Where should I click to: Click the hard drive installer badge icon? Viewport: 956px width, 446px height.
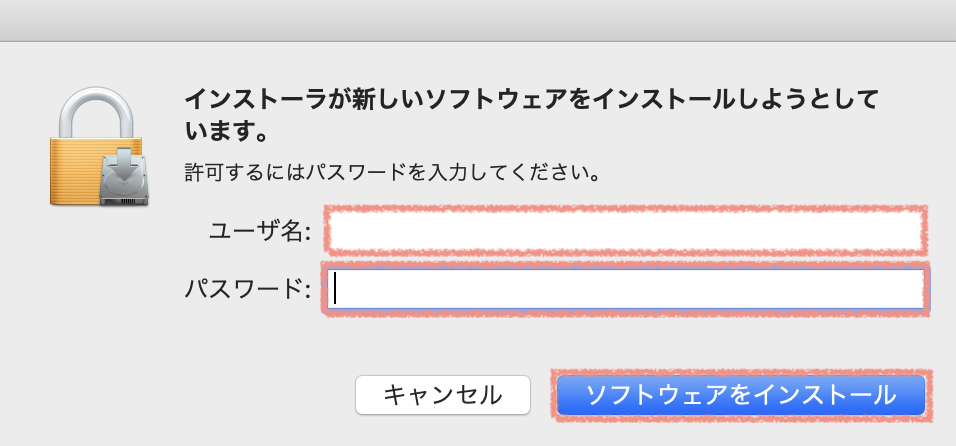pos(124,177)
